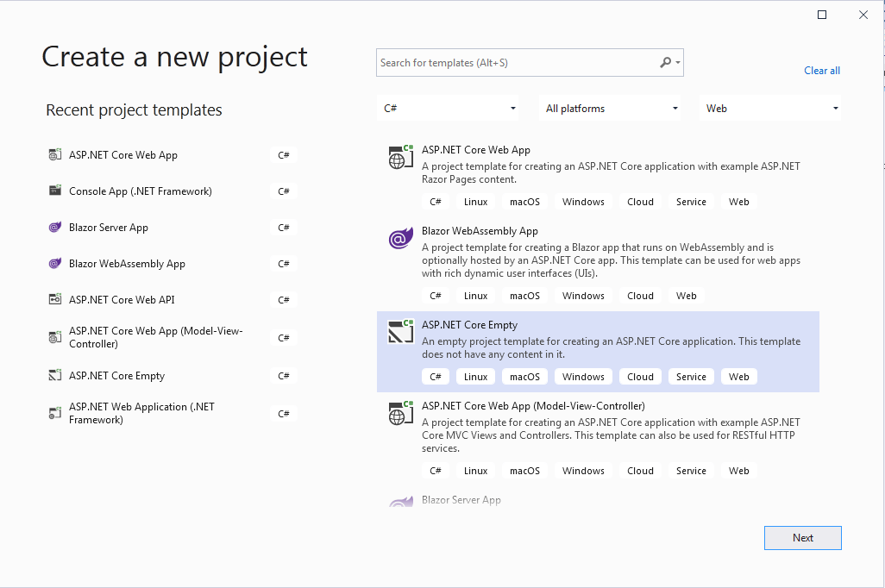Click the Blazor Server App icon in recent templates

[x=54, y=227]
